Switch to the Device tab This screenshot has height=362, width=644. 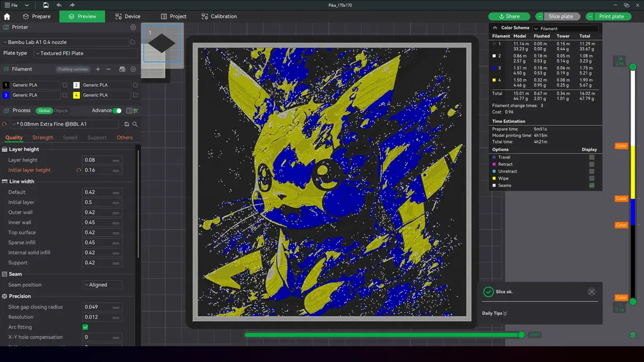point(127,16)
